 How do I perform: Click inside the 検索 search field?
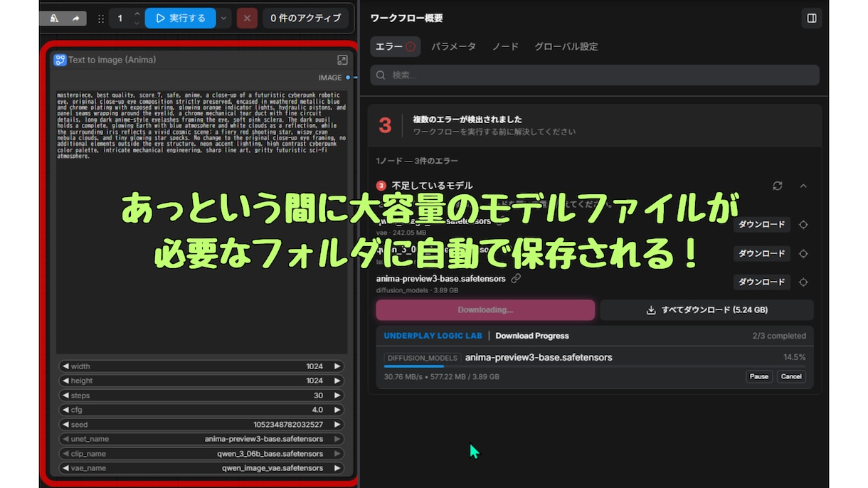pyautogui.click(x=595, y=75)
